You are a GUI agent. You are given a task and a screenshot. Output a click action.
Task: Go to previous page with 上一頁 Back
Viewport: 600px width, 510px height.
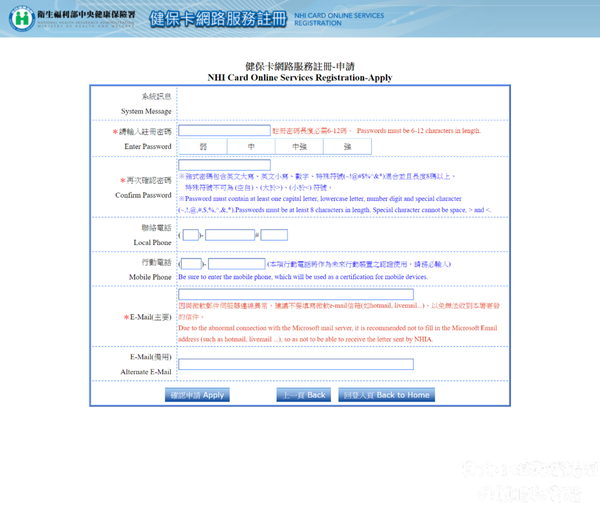click(303, 395)
